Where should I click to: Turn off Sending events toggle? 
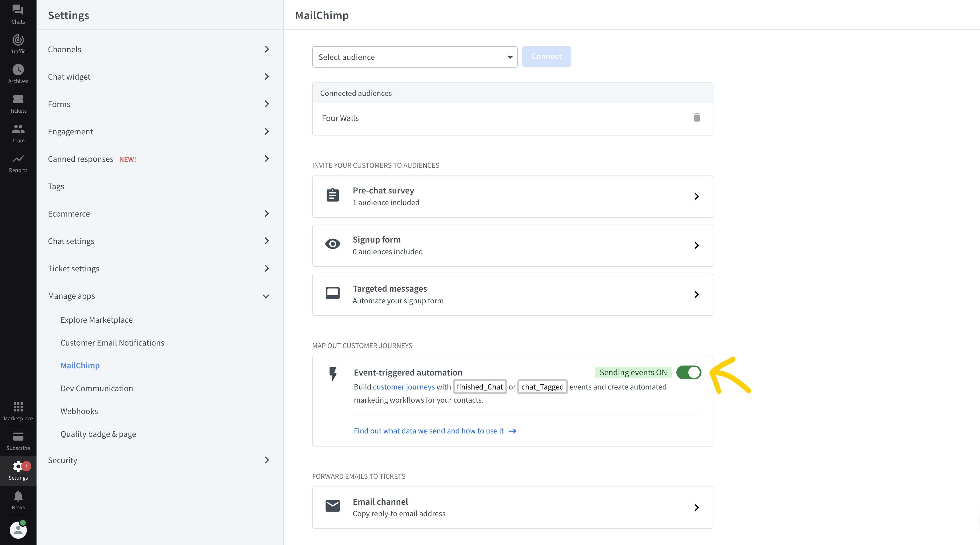pos(688,372)
